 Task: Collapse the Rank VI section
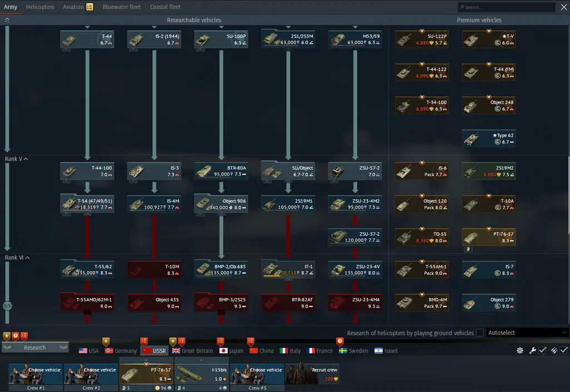(x=27, y=257)
